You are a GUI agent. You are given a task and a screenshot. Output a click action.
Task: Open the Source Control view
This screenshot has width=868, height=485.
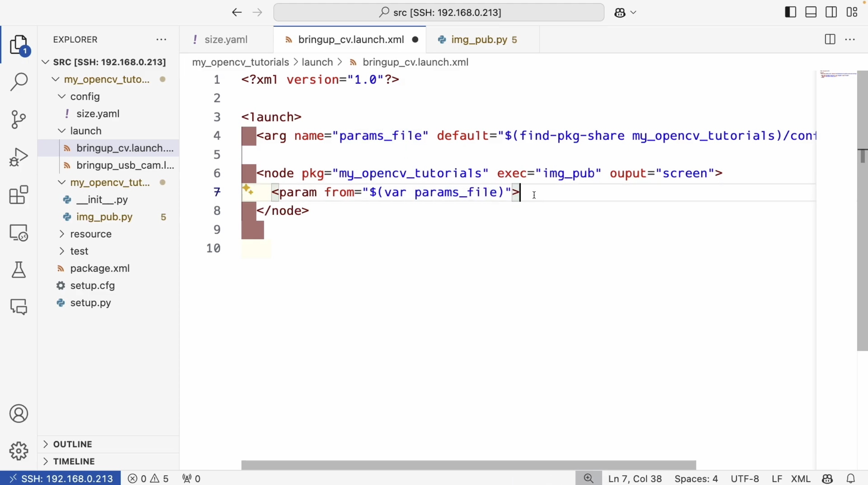pos(19,119)
